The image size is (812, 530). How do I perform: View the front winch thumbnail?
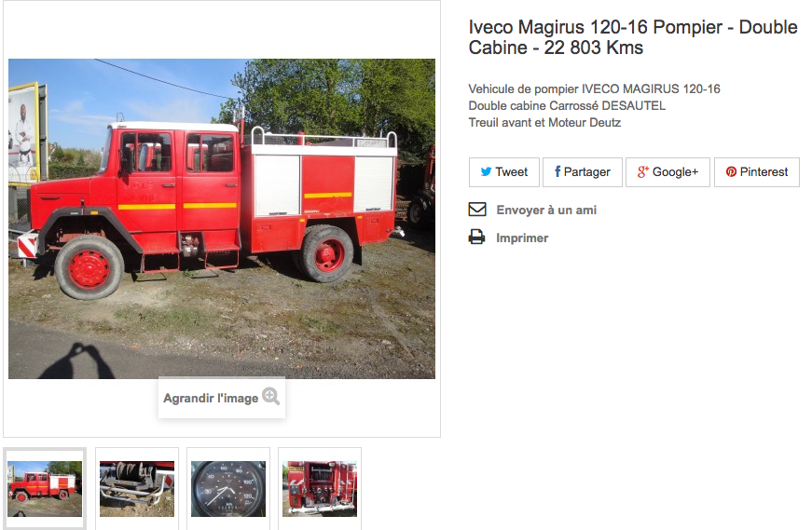coord(137,489)
